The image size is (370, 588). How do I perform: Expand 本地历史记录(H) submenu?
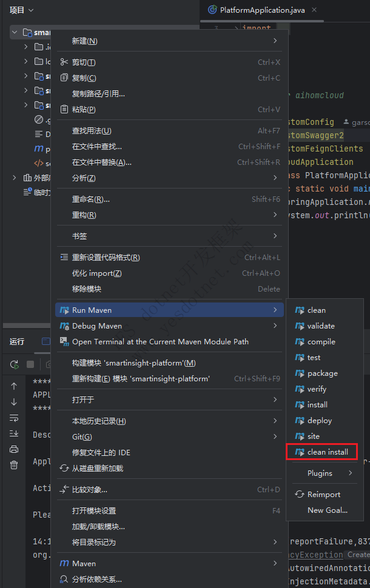(169, 421)
